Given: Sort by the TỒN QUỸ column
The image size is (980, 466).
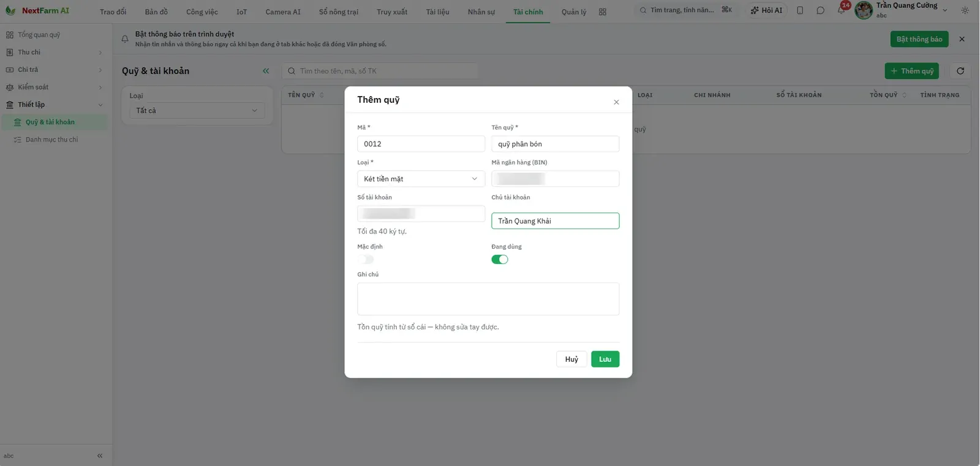Looking at the screenshot, I should coord(888,95).
